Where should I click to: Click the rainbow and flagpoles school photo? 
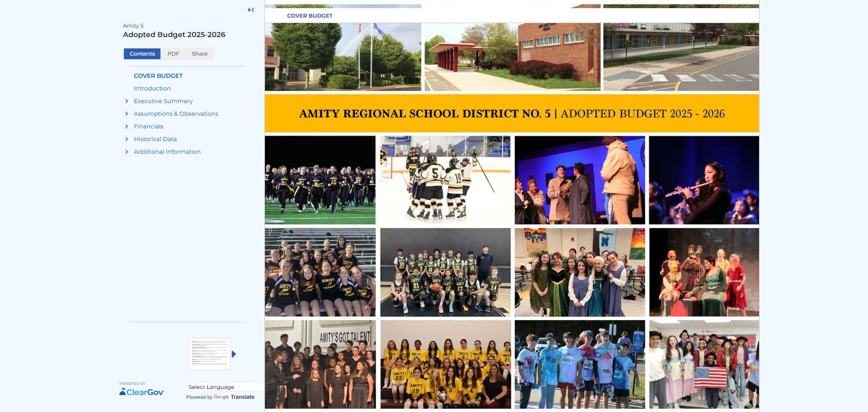(x=343, y=57)
